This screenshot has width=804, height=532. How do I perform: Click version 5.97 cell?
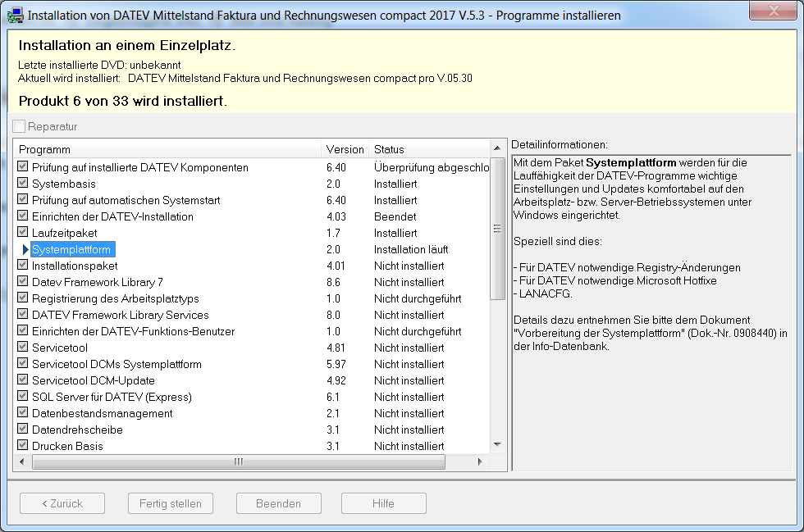[x=336, y=365]
